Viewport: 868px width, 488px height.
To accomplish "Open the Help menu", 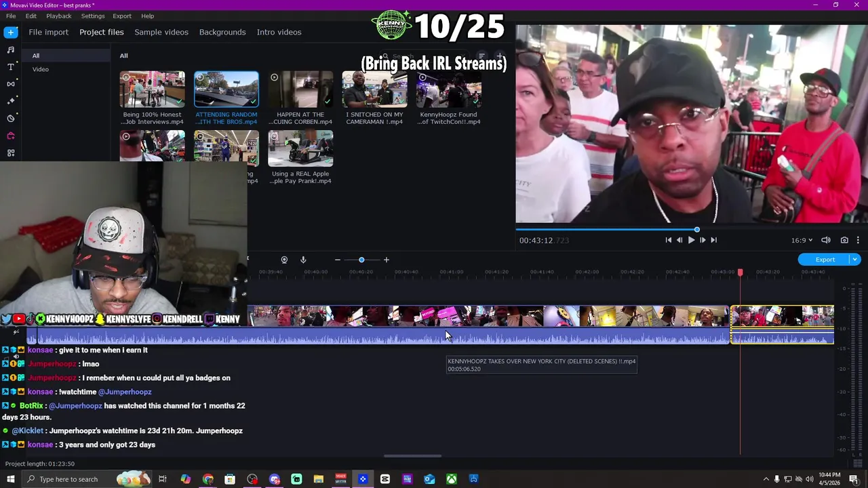I will pos(148,16).
